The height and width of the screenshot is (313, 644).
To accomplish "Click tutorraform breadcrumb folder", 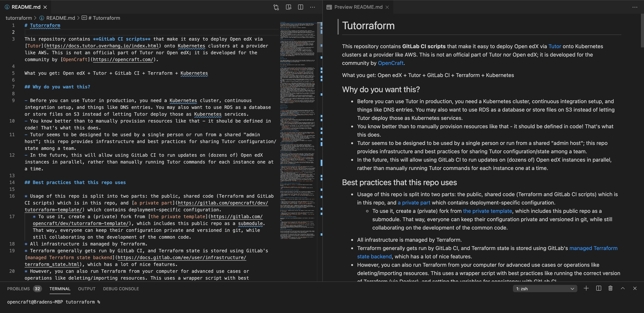I will click(19, 18).
